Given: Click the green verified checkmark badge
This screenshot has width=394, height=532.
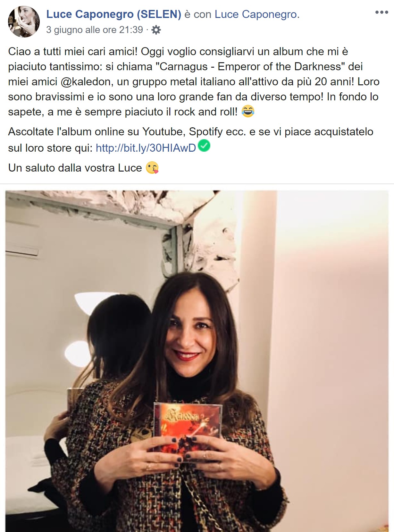Looking at the screenshot, I should tap(204, 145).
